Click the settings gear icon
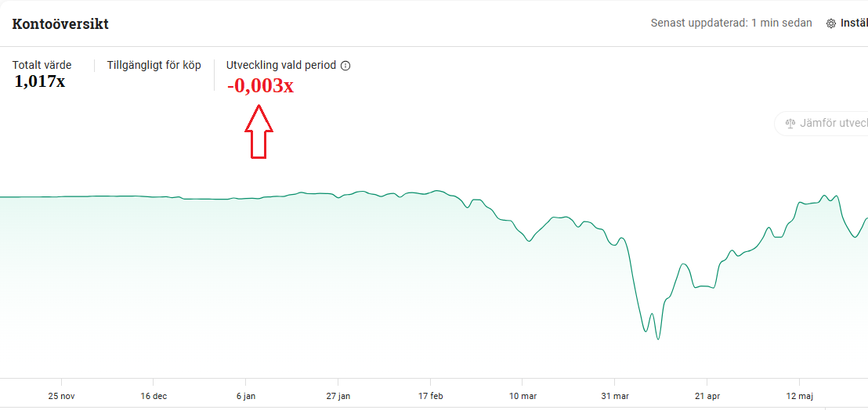This screenshot has height=410, width=868. [831, 23]
